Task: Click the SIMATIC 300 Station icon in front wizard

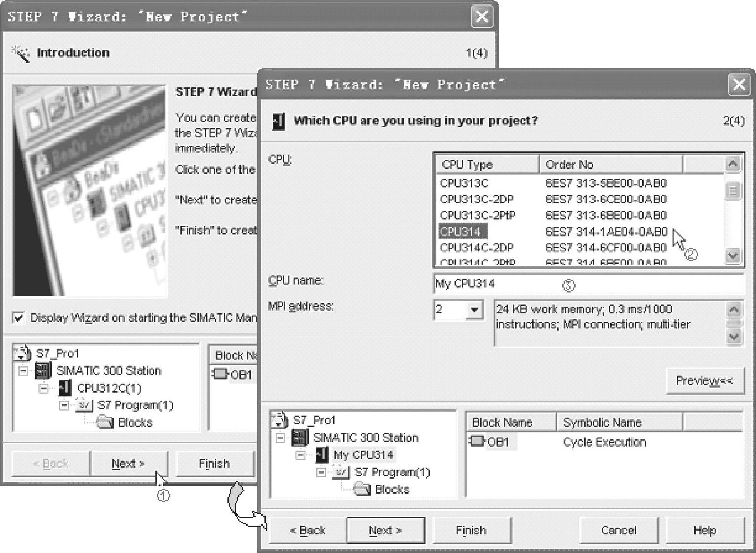Action: click(300, 437)
